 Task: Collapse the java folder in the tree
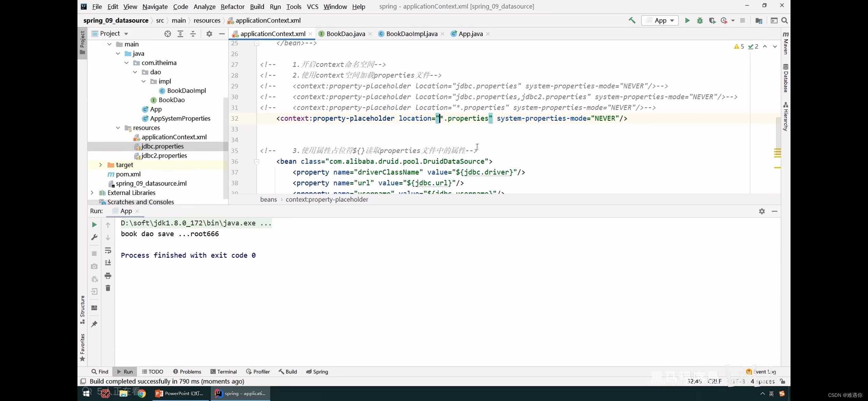pyautogui.click(x=118, y=53)
